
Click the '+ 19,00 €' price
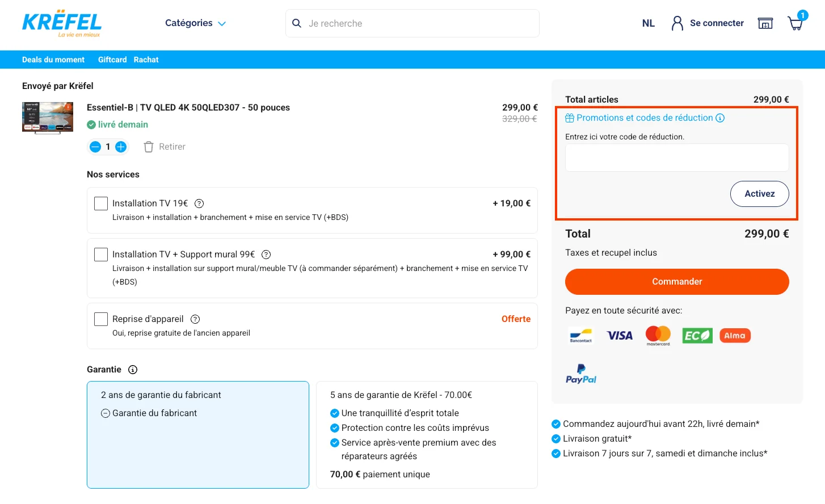click(512, 204)
